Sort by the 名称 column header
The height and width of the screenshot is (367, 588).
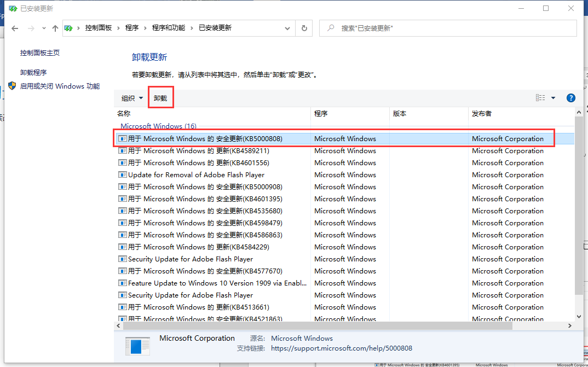point(212,113)
